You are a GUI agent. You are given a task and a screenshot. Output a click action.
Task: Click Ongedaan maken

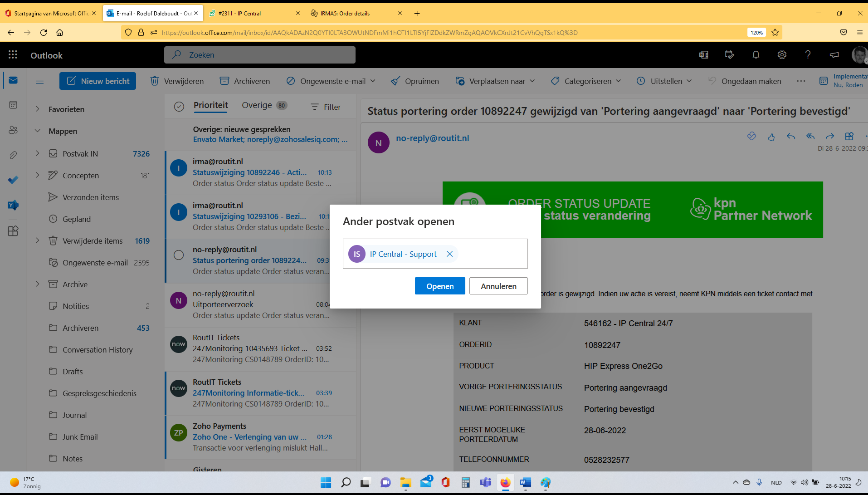744,81
